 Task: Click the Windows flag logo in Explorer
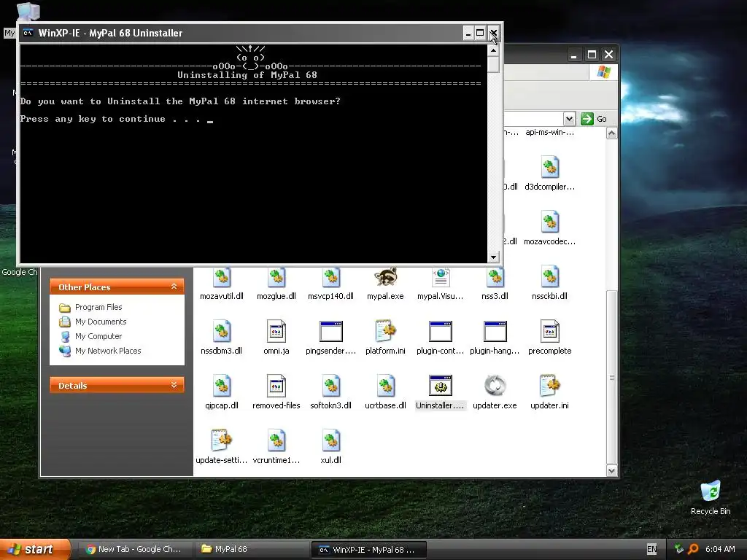(603, 72)
